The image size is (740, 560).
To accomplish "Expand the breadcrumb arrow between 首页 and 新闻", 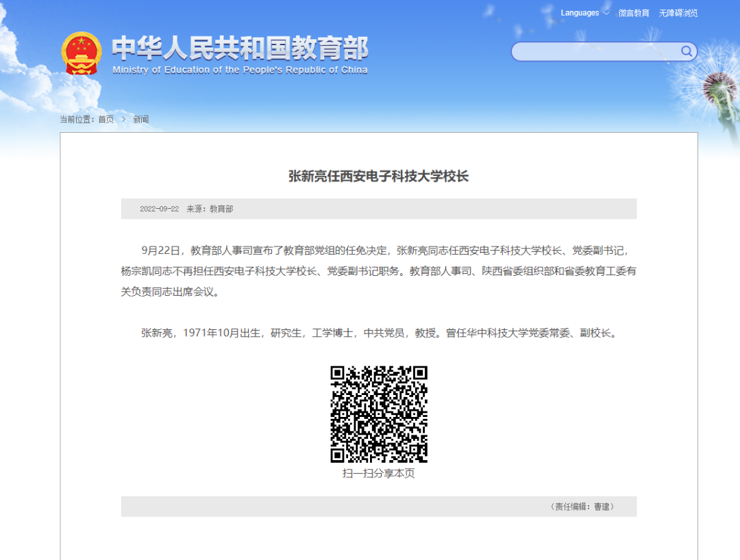I will click(123, 119).
